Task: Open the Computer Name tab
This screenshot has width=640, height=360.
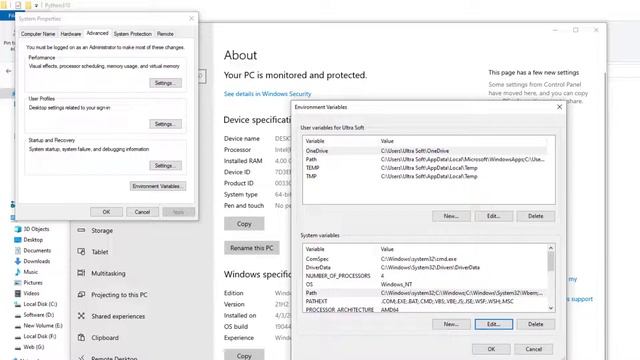Action: pyautogui.click(x=38, y=34)
